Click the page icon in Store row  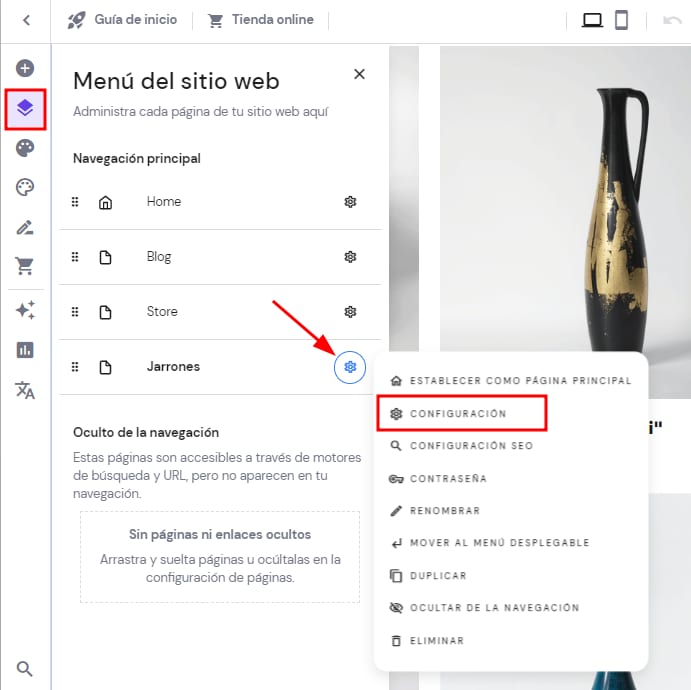[x=105, y=312]
